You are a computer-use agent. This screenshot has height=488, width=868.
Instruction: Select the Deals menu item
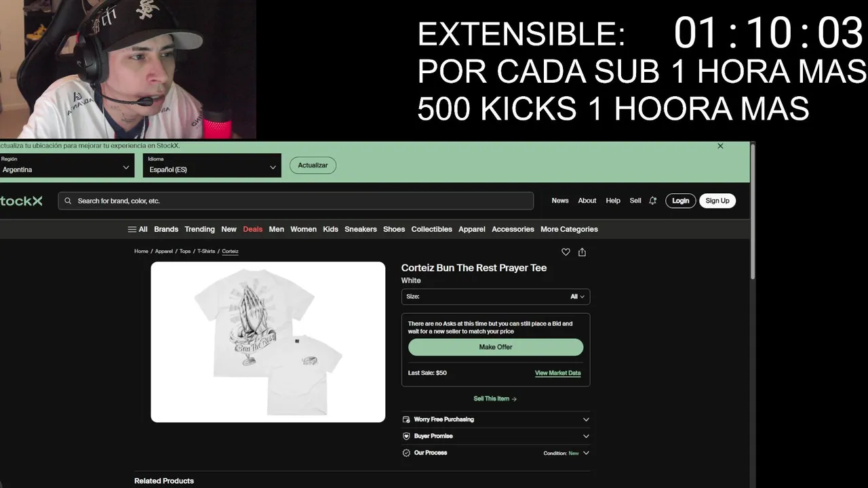tap(253, 229)
